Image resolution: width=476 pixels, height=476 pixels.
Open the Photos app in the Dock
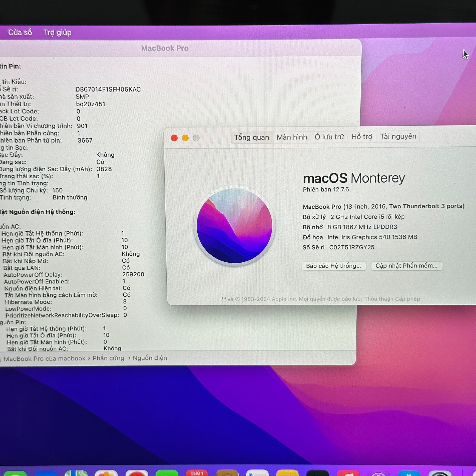coord(106,473)
